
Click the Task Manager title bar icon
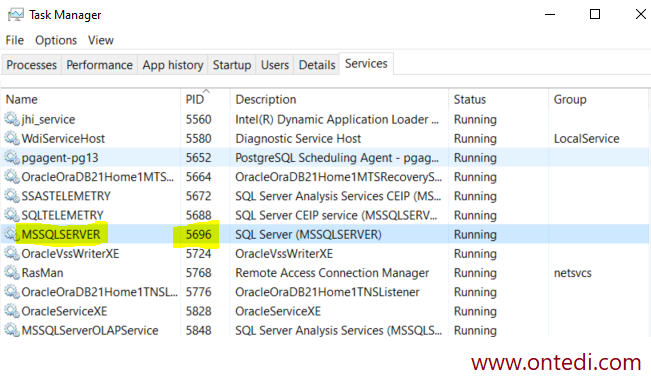tap(16, 15)
